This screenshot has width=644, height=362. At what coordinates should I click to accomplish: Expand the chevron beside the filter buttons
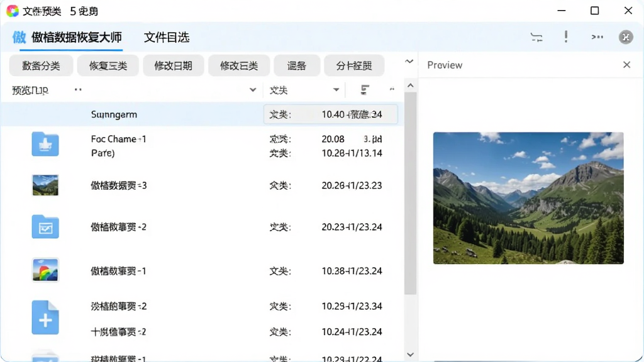[409, 62]
